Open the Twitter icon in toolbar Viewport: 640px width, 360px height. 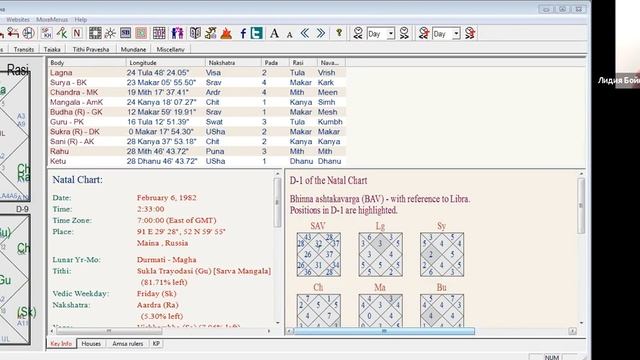click(257, 33)
